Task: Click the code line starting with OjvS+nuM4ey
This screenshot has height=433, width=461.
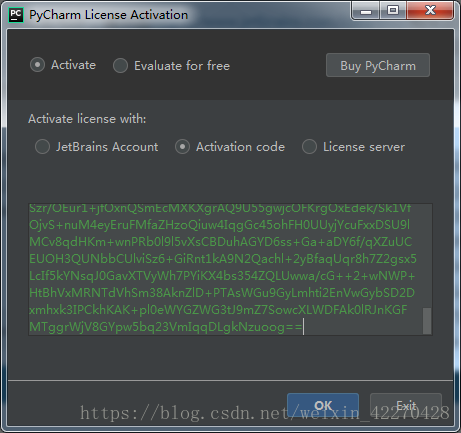Action: coord(219,225)
